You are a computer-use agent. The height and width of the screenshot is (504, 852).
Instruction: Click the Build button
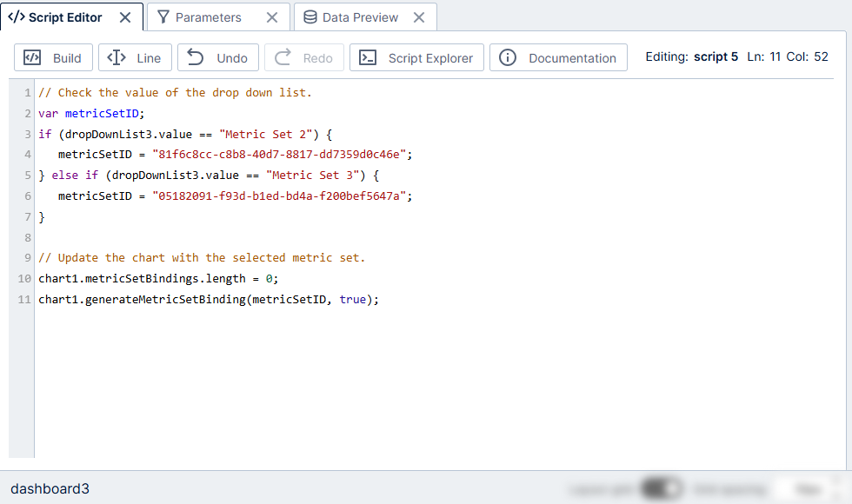53,58
